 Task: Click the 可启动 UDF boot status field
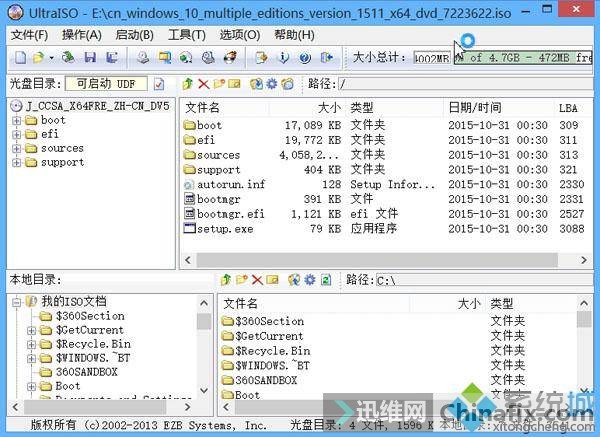(106, 84)
